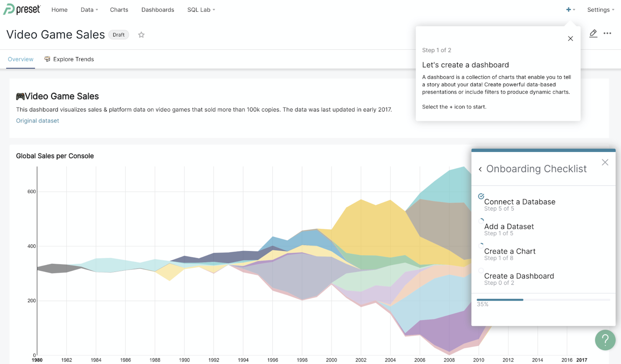Select the Create a Dashboard checklist item

point(519,276)
